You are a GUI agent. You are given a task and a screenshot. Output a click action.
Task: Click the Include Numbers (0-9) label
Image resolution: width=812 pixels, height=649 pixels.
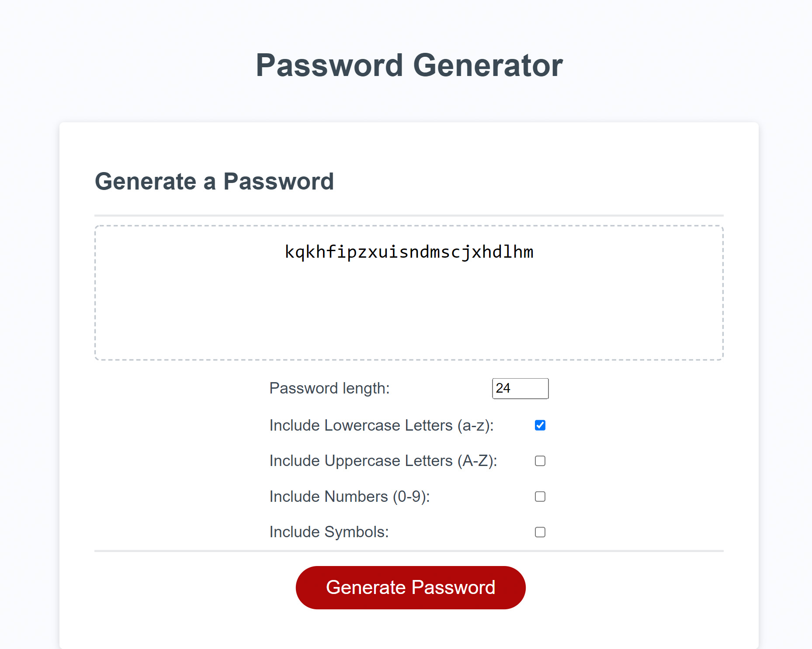point(349,497)
